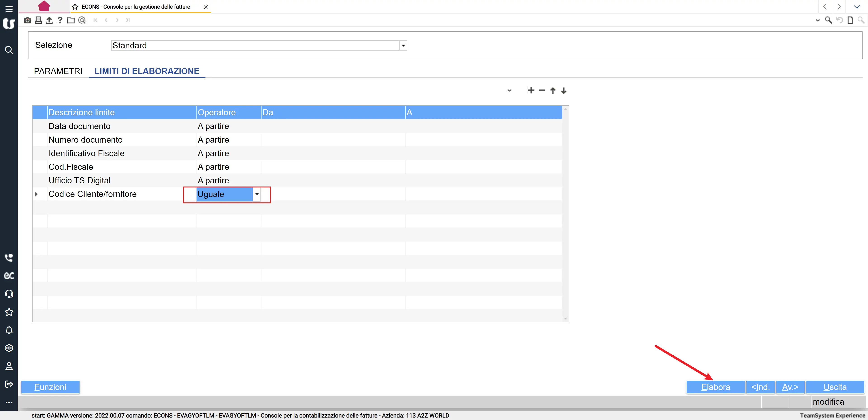This screenshot has height=420, width=868.
Task: Move the row down with the down arrow icon
Action: tap(564, 90)
